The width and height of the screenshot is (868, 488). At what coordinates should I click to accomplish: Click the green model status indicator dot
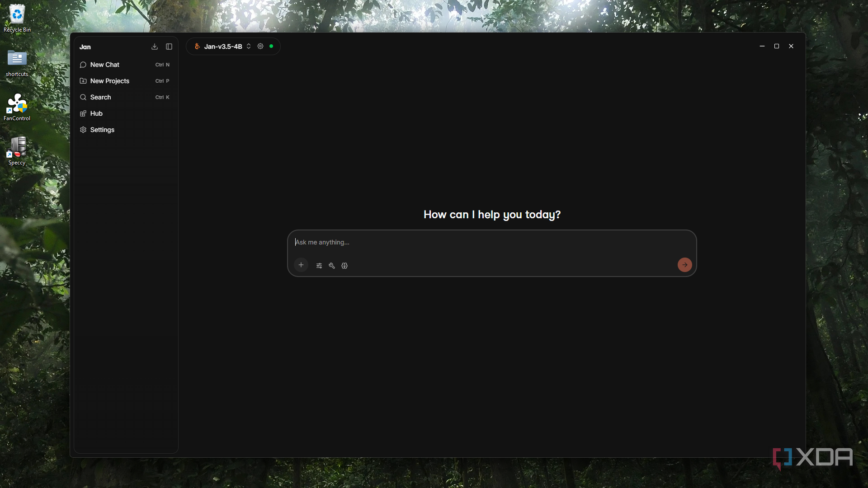(271, 46)
